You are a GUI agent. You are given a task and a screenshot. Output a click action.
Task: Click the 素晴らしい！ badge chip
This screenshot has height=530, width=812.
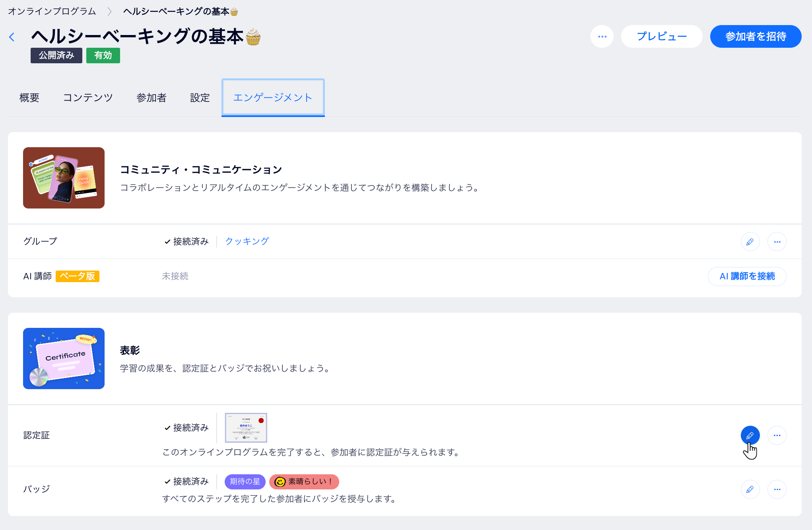pos(304,481)
